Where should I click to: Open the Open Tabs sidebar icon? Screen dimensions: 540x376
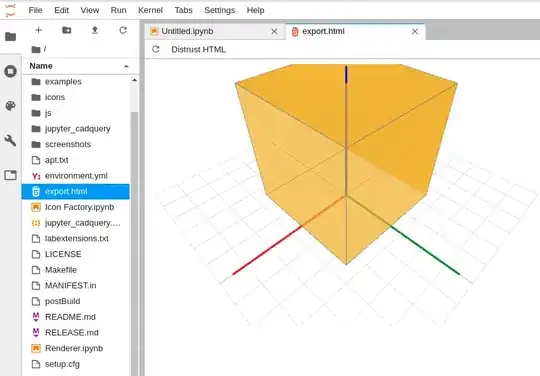[11, 175]
